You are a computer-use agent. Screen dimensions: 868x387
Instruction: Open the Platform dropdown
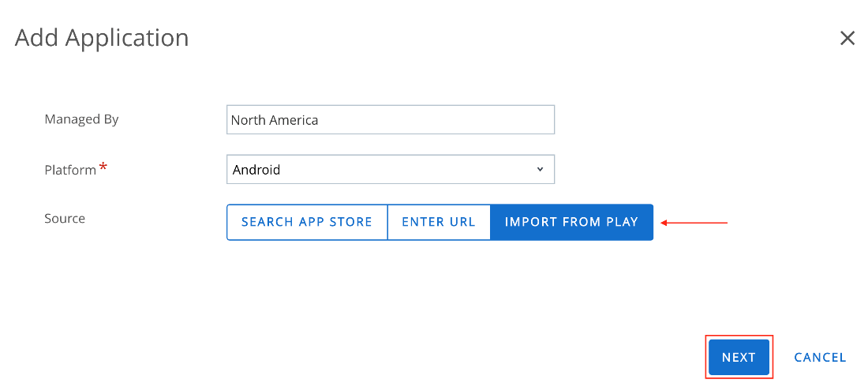[390, 169]
